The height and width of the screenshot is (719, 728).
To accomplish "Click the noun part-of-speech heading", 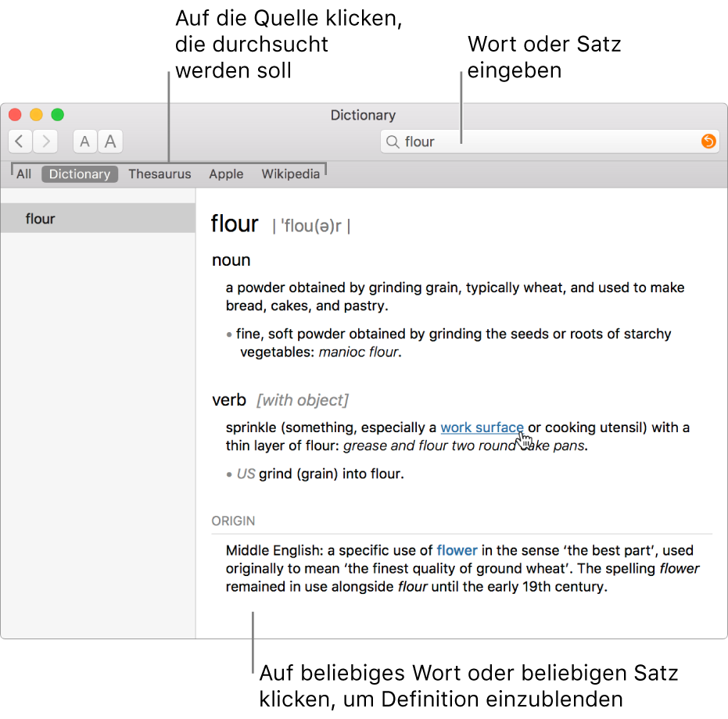I will (x=231, y=260).
